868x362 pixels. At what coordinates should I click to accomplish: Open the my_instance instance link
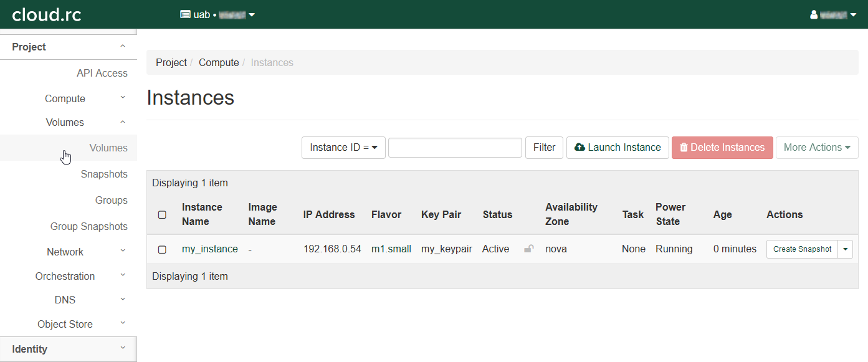click(209, 249)
